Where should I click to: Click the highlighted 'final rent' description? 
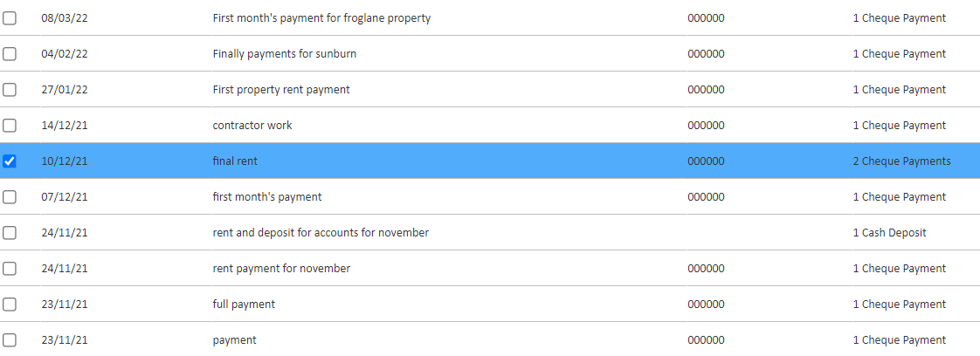(x=235, y=161)
